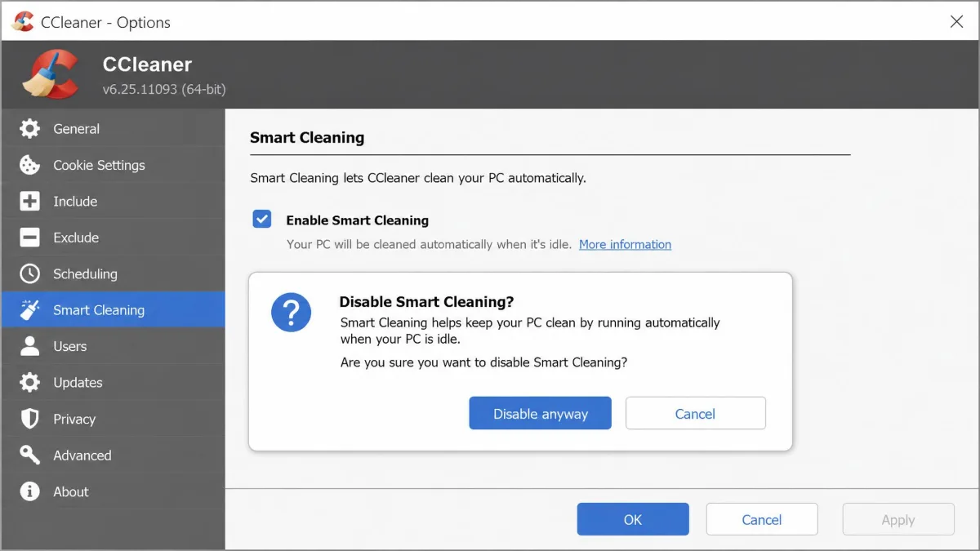The image size is (980, 551).
Task: Go to the Include section
Action: 113,202
